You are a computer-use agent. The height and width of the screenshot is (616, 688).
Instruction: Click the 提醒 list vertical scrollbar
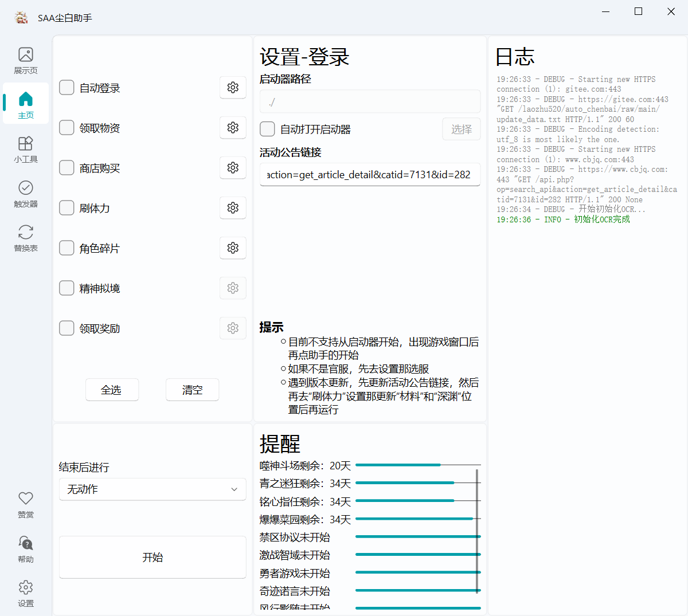pos(477,531)
